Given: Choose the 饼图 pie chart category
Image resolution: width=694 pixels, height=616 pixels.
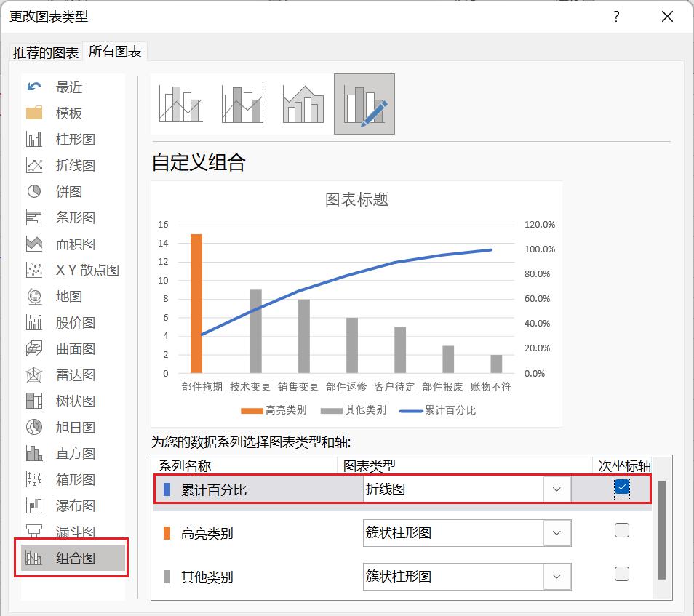Looking at the screenshot, I should 73,191.
